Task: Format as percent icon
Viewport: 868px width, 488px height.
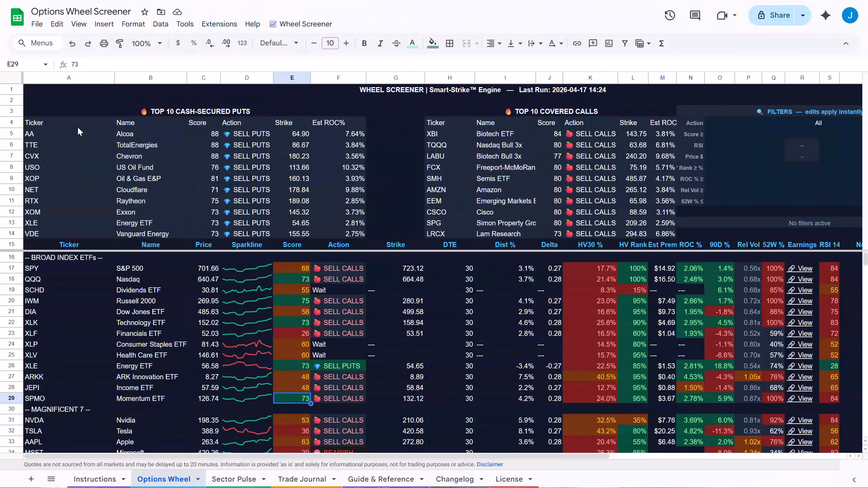Action: pos(194,43)
